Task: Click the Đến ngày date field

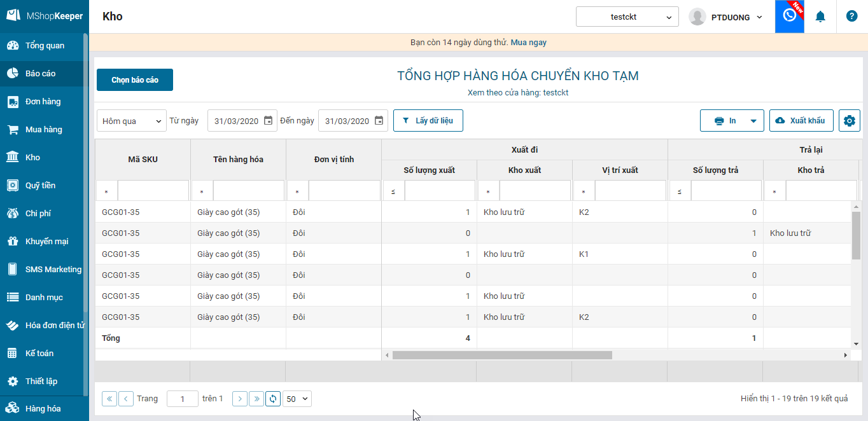Action: click(x=347, y=121)
